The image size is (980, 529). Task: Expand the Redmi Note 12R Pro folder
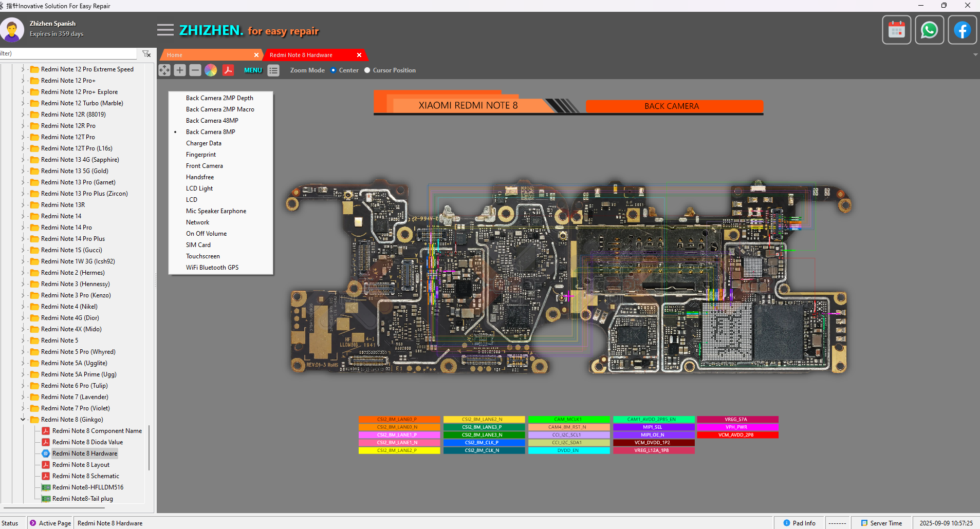(x=23, y=126)
